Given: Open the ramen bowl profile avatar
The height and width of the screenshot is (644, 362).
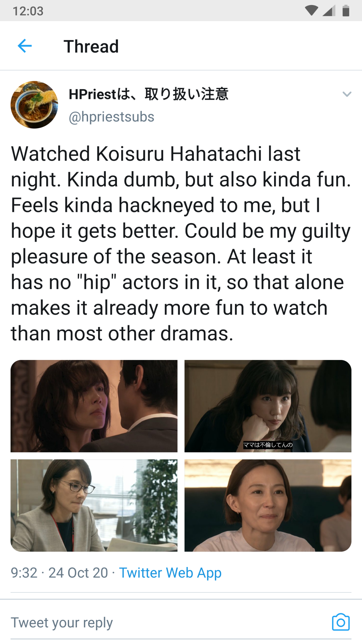Looking at the screenshot, I should 34,105.
